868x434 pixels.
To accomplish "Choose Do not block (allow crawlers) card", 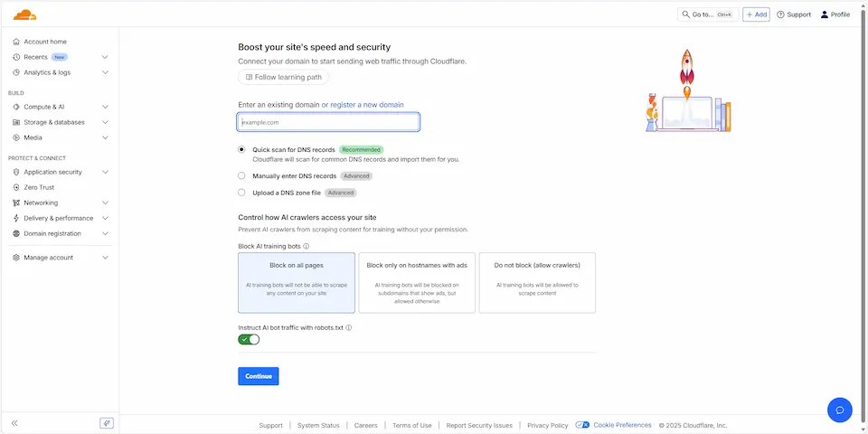I will point(537,282).
